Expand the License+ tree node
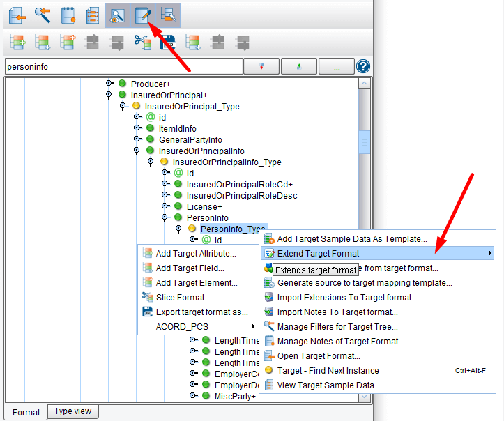 point(165,207)
